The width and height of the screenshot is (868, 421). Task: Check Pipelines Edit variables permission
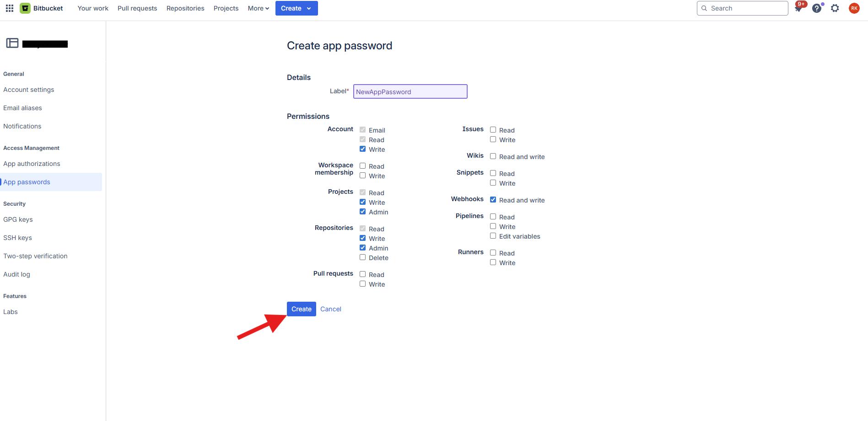click(x=493, y=236)
